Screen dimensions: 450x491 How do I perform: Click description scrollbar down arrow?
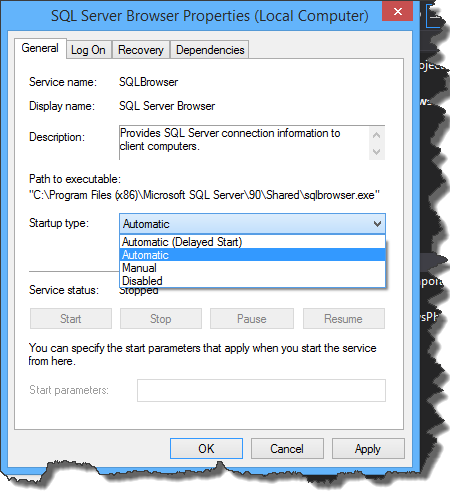pyautogui.click(x=377, y=152)
